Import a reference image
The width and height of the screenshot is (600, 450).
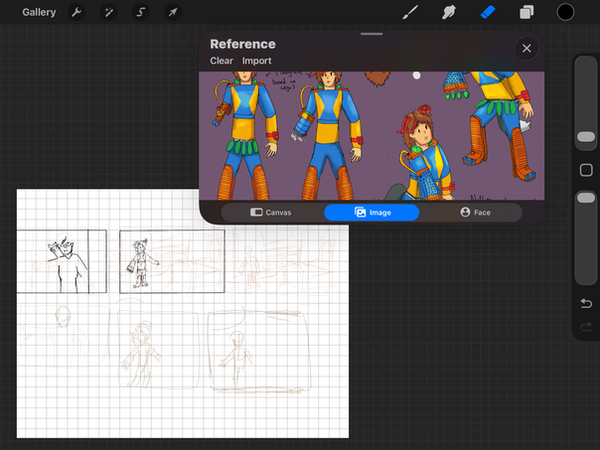point(256,61)
